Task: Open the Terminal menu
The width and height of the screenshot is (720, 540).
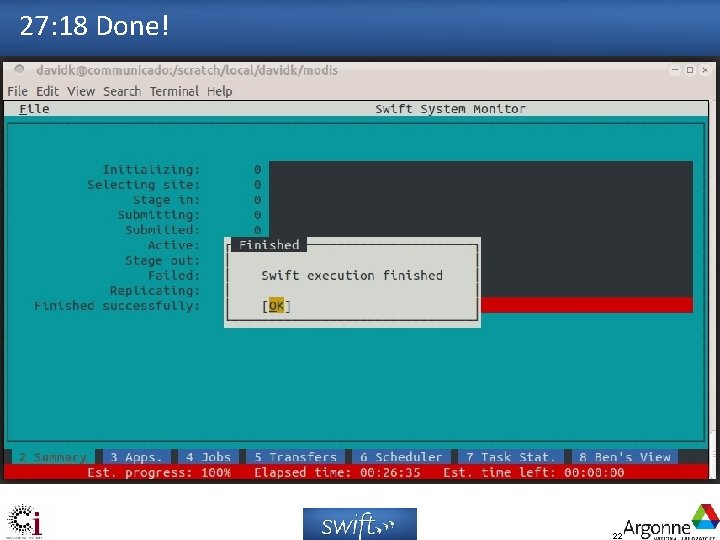Action: point(174,91)
